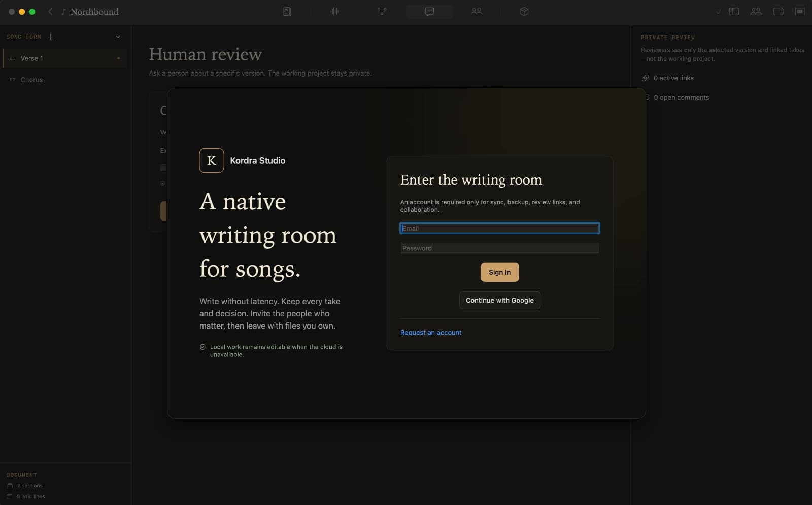Open the collaborators people view in center toolbar

tap(477, 12)
